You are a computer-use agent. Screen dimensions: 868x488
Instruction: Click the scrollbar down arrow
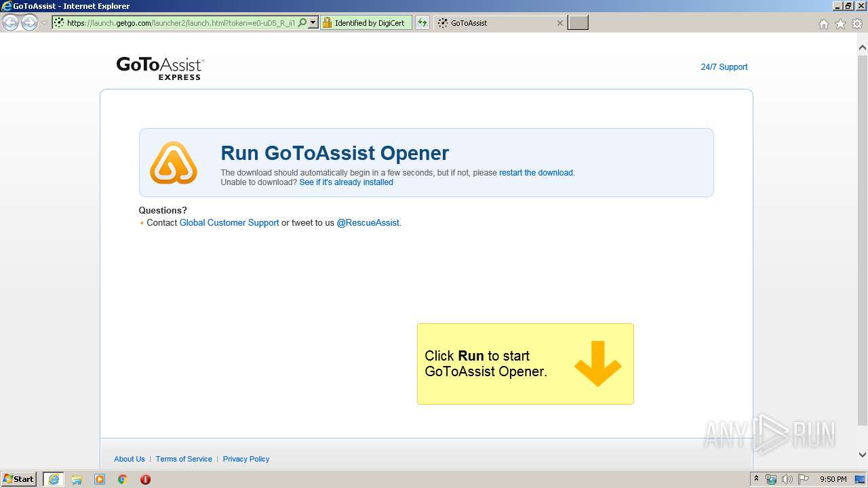coord(863,455)
